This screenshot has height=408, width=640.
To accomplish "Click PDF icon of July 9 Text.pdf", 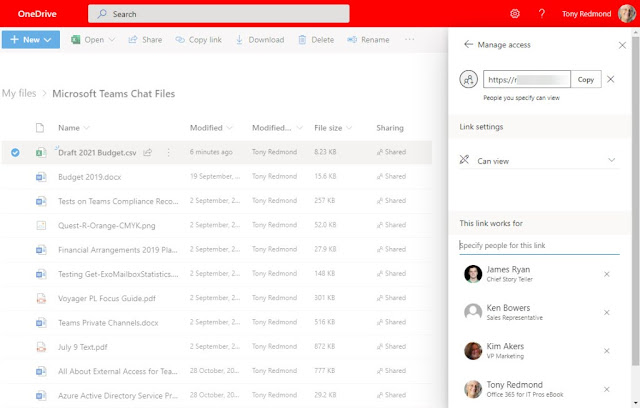I will click(41, 347).
